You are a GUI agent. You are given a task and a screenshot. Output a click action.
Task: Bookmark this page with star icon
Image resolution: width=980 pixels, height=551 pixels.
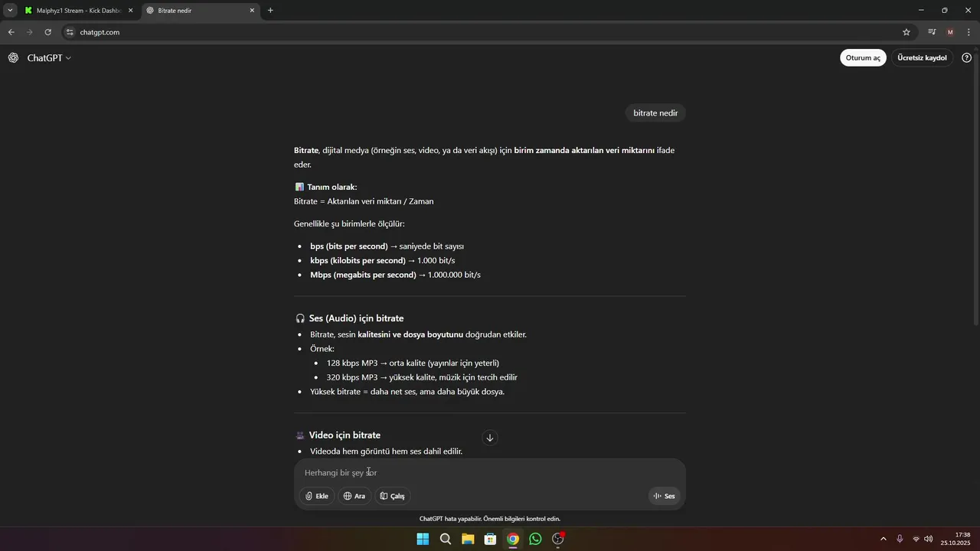click(x=906, y=32)
